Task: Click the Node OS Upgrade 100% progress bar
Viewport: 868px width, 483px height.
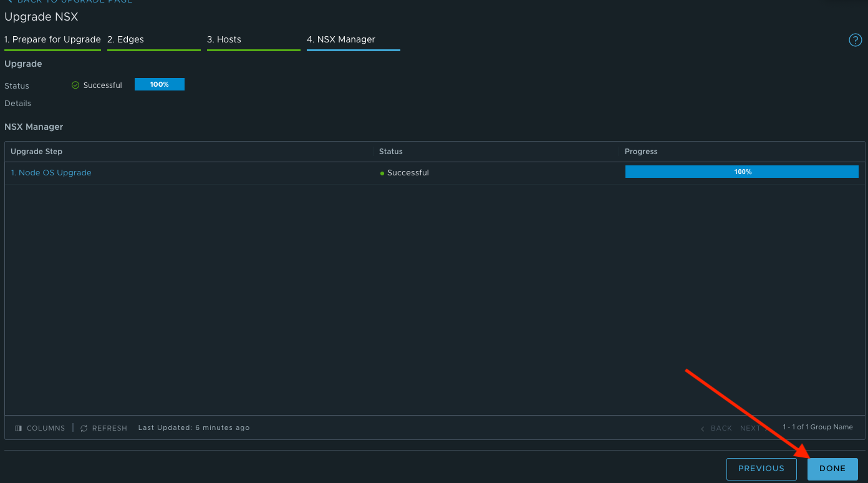Action: [x=742, y=172]
